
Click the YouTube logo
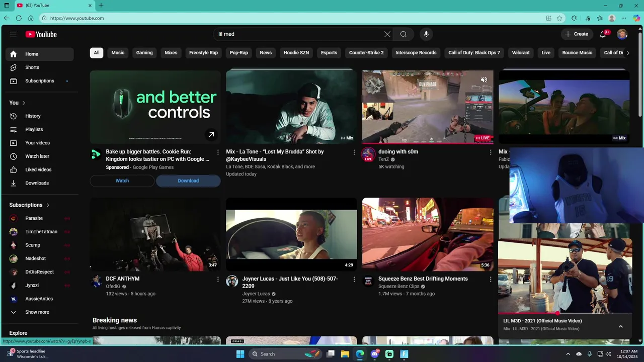(41, 34)
